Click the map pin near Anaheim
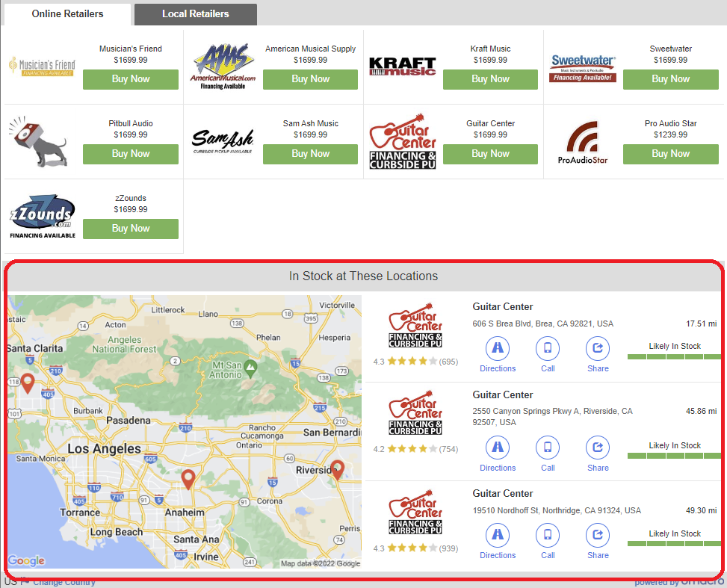This screenshot has width=727, height=588. [x=188, y=480]
